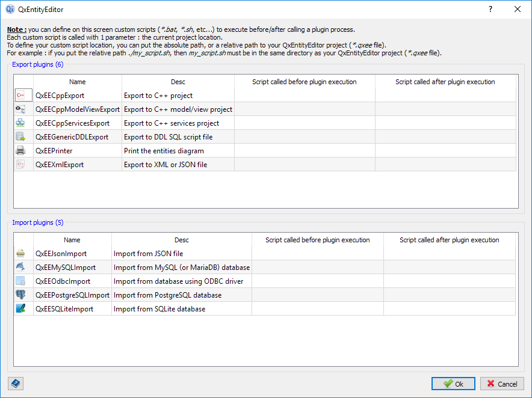The image size is (532, 398).
Task: Click the QxEESQLiteImport feather icon
Action: click(20, 309)
